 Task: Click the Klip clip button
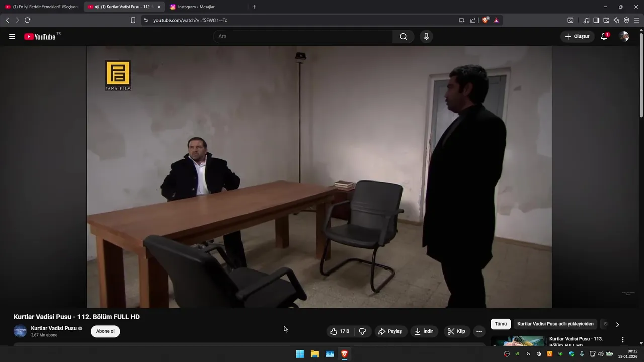pos(456,331)
